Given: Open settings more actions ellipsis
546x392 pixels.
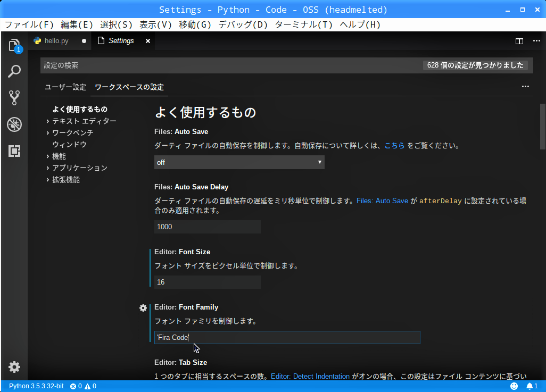Looking at the screenshot, I should (x=525, y=86).
